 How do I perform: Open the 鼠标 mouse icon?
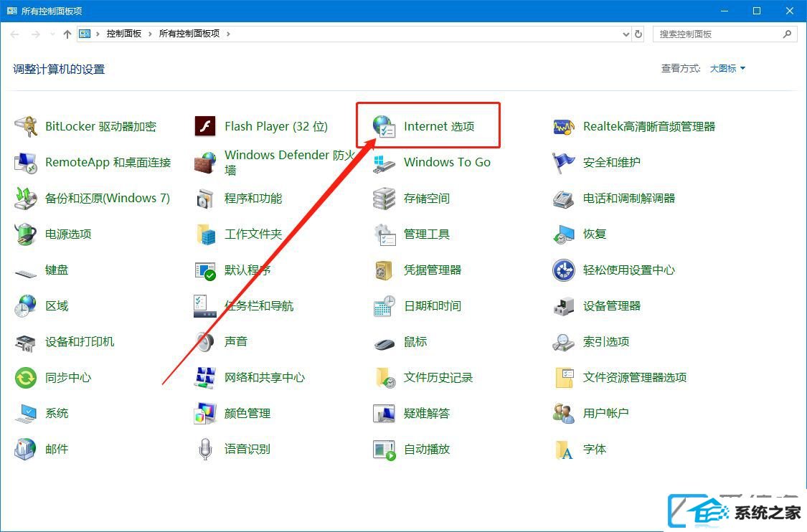pos(384,343)
